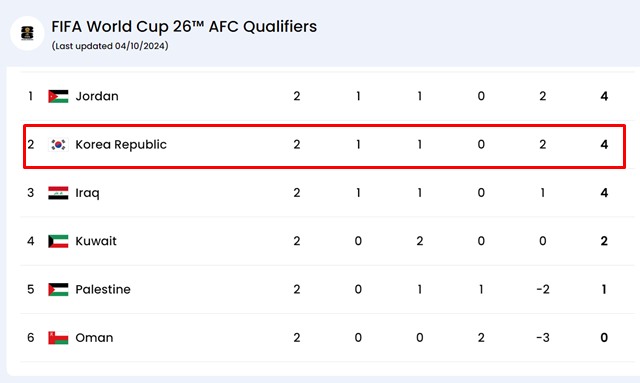Open the Jordan team link
This screenshot has width=640, height=383.
point(97,96)
